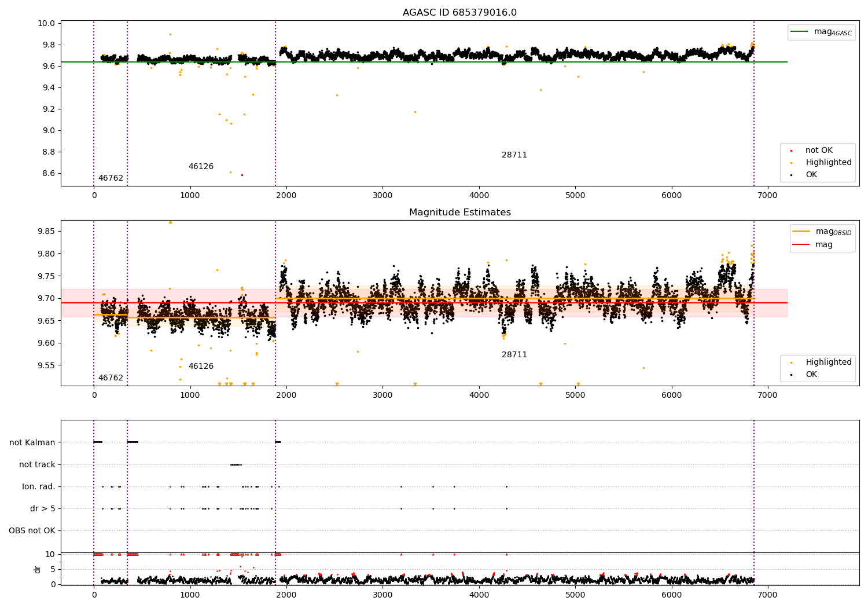Click the green line sample in mag AGASC legend
Image resolution: width=868 pixels, height=608 pixels.
800,32
